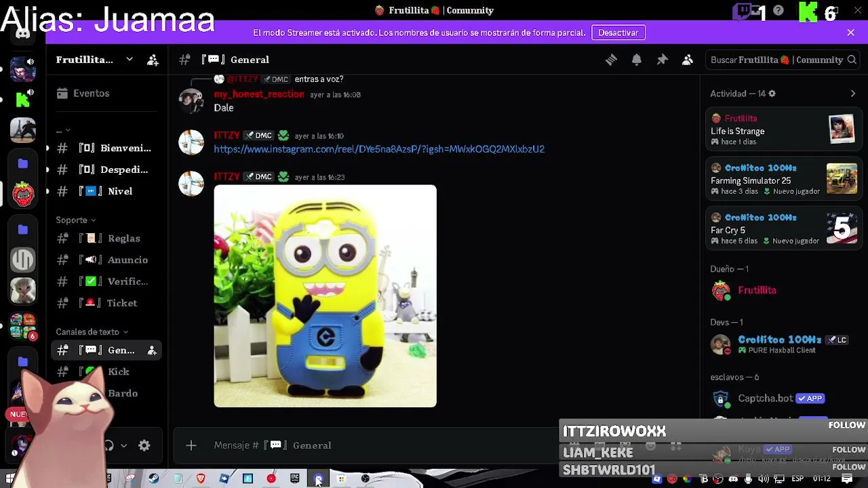This screenshot has height=488, width=868.
Task: Show pinned messages with the pin icon
Action: coord(663,60)
